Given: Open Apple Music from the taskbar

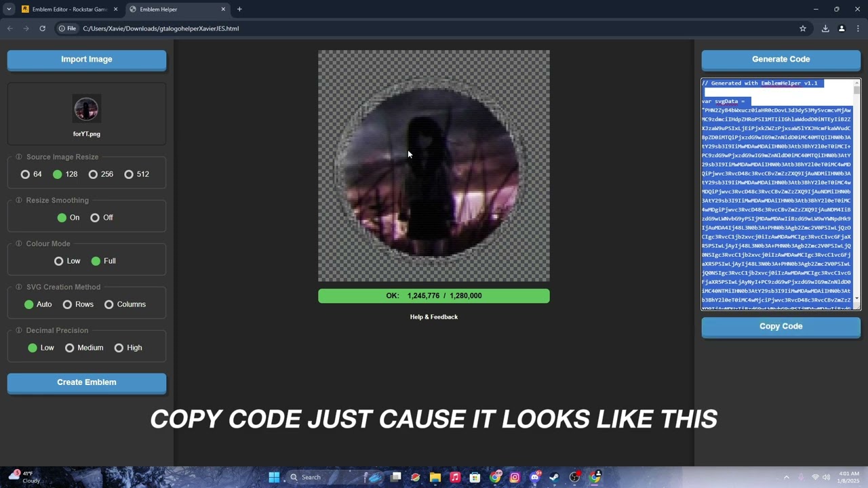Looking at the screenshot, I should pyautogui.click(x=455, y=477).
